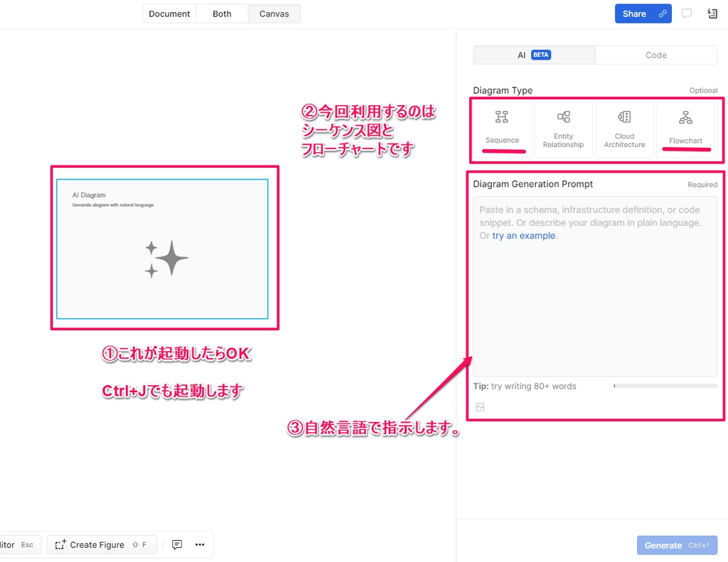The height and width of the screenshot is (562, 728).
Task: Select the AI Beta tab
Action: coord(534,55)
